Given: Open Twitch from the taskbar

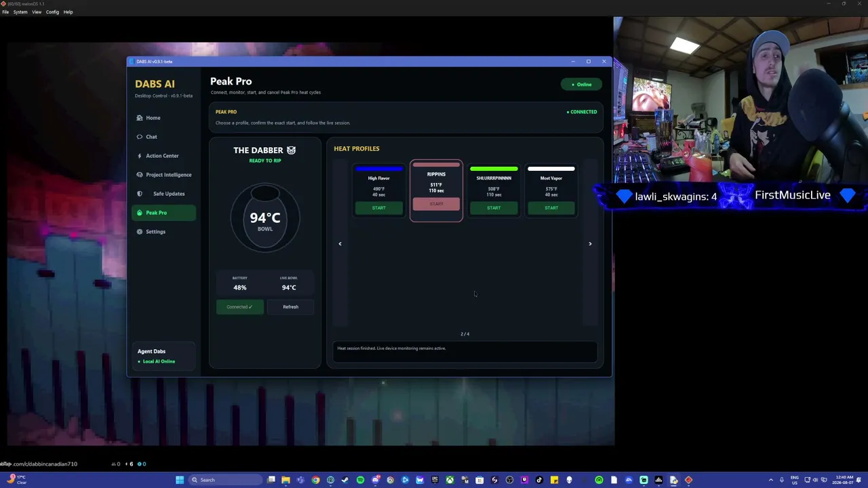Looking at the screenshot, I should 524,480.
